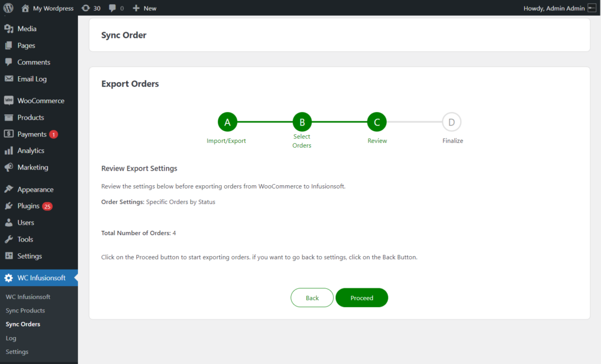Jump to step D Finalize circle

coord(451,122)
